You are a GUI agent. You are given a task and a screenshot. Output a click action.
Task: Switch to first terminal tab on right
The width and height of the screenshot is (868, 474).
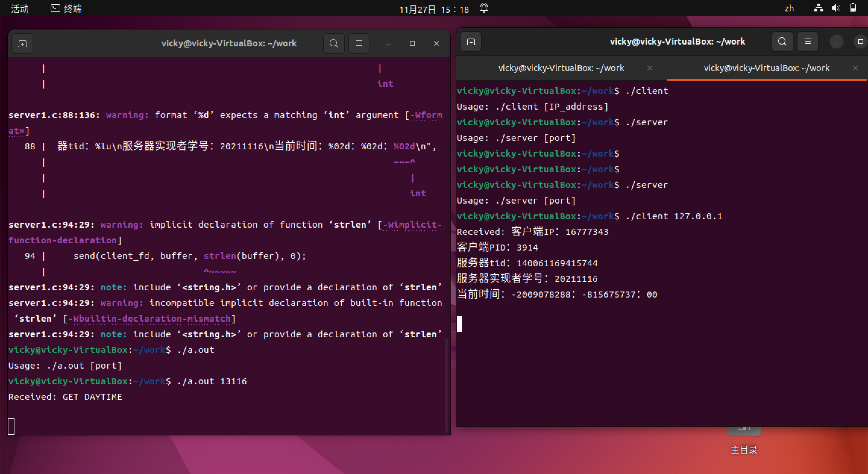tap(561, 68)
